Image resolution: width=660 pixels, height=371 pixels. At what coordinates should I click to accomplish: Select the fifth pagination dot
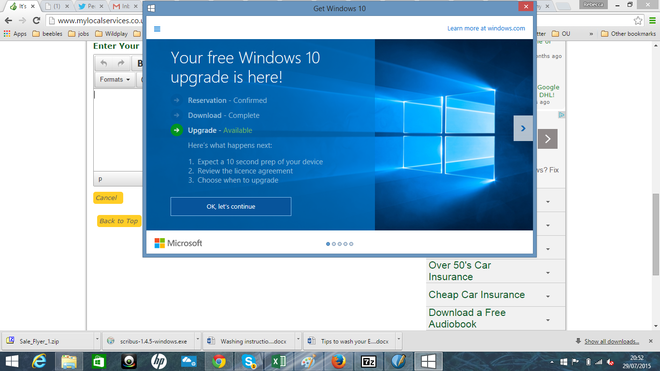click(351, 244)
